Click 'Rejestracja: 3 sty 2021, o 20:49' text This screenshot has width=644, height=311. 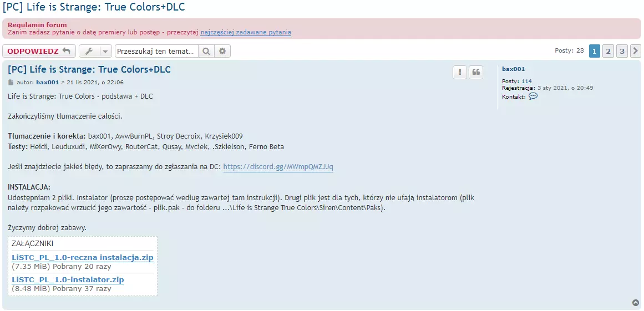pos(547,88)
